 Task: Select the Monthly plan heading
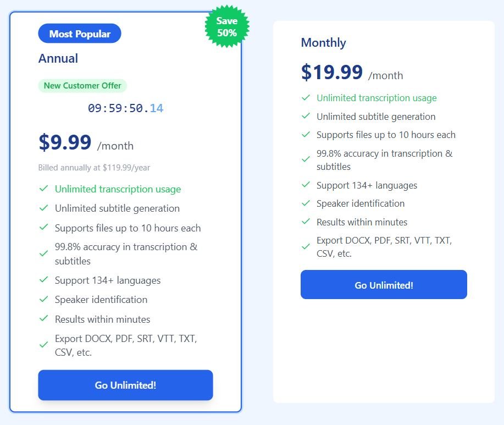(x=323, y=42)
